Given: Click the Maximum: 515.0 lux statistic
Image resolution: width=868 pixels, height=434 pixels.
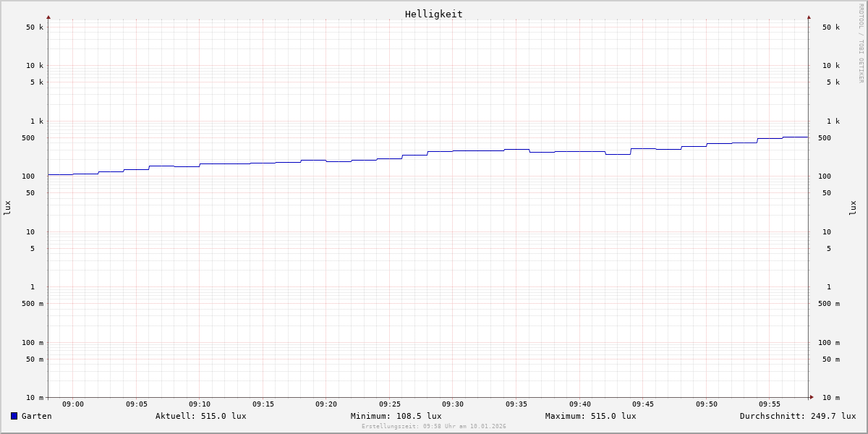Looking at the screenshot, I should click(590, 416).
